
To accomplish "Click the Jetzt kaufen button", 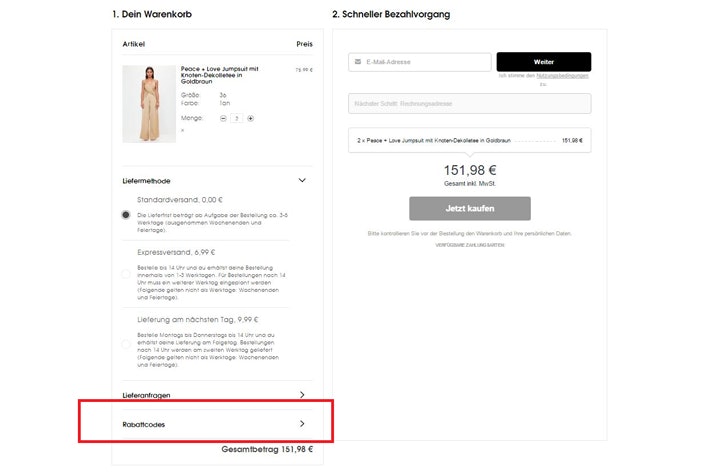I will (470, 209).
